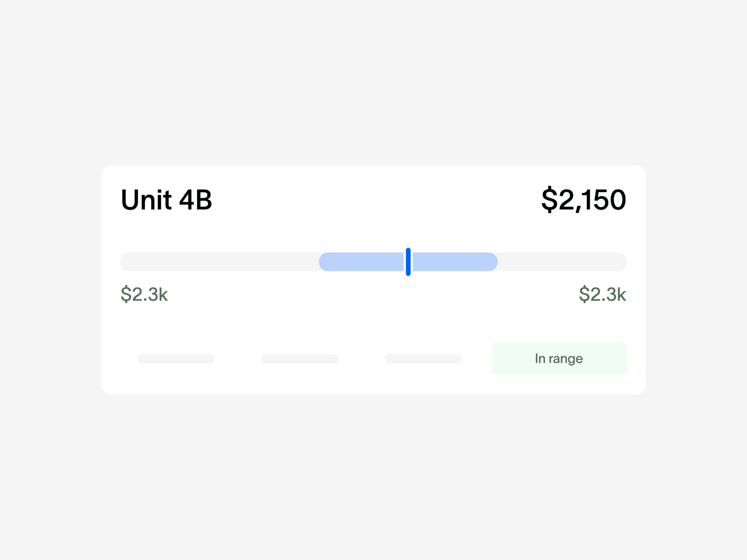Click the maximum $2.3k label under the track end
The image size is (747, 560).
point(603,294)
